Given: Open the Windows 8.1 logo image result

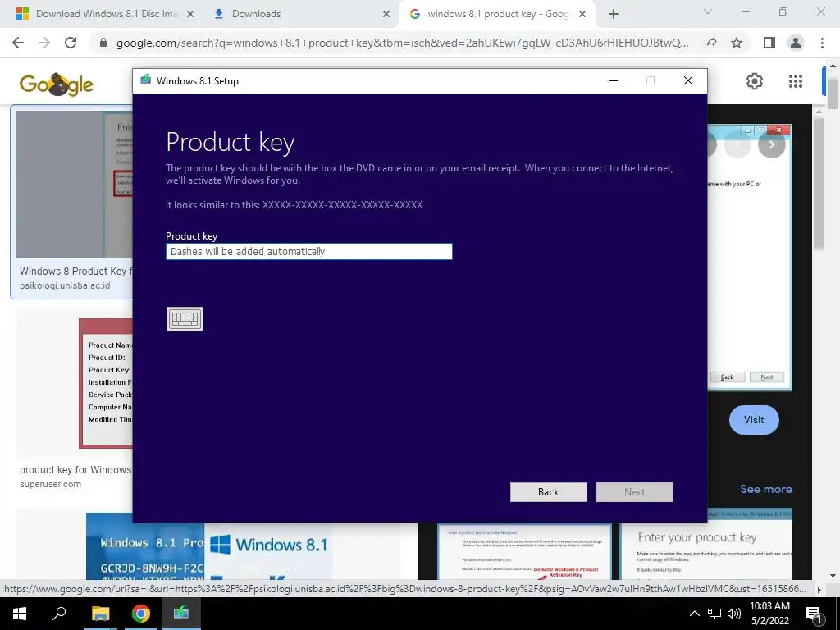Looking at the screenshot, I should (x=268, y=550).
